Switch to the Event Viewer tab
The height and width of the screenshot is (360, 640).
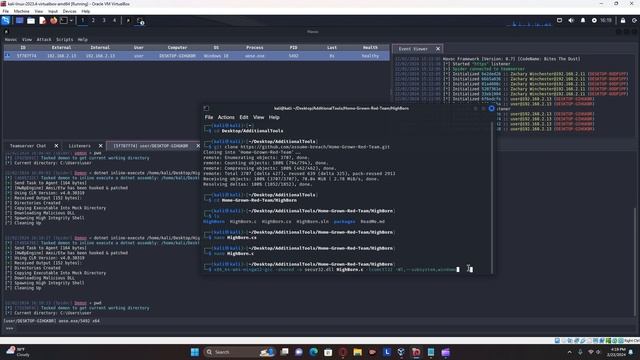point(413,49)
